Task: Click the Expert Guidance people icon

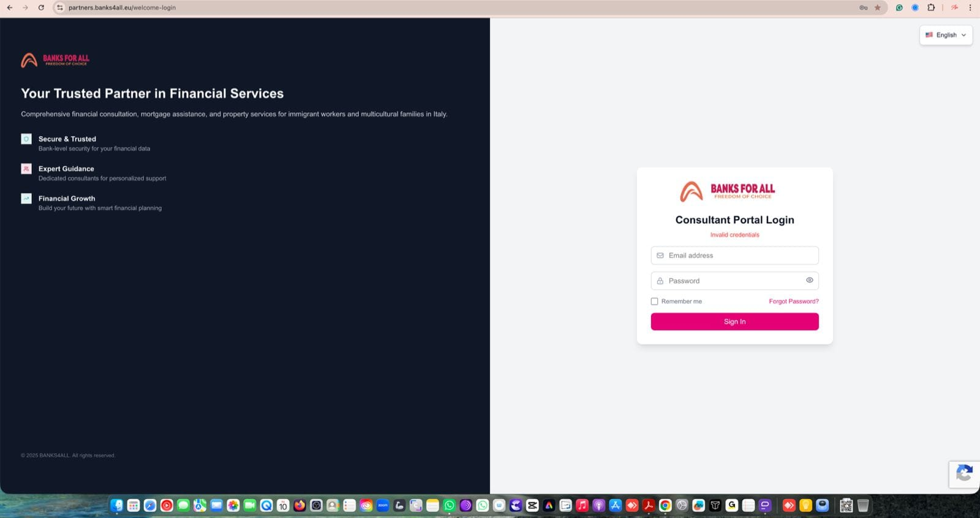Action: click(26, 169)
